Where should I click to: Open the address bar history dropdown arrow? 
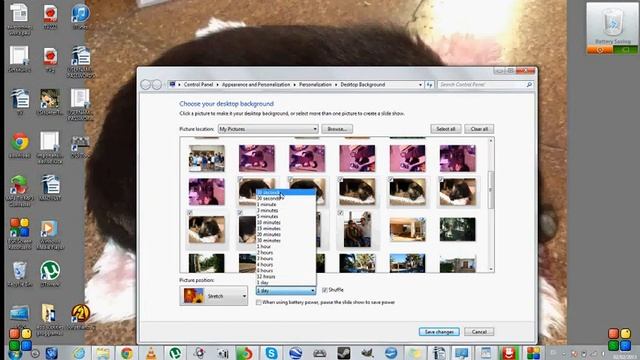pos(420,84)
